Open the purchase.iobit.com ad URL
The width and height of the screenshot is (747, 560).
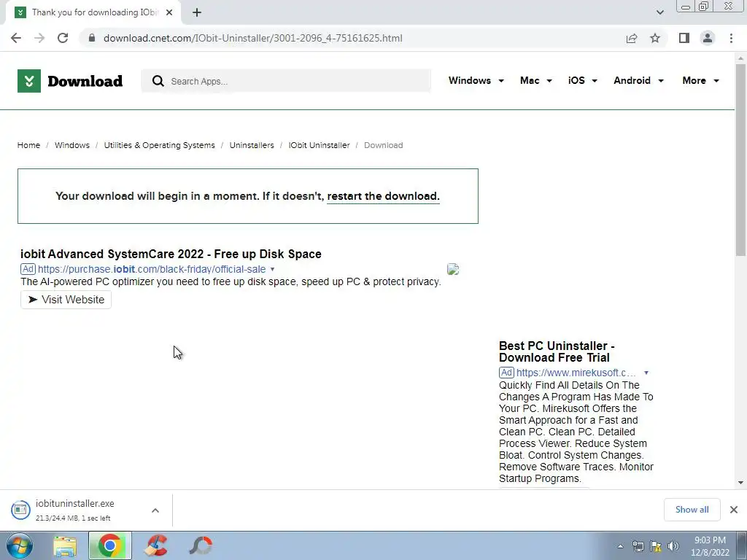click(152, 270)
